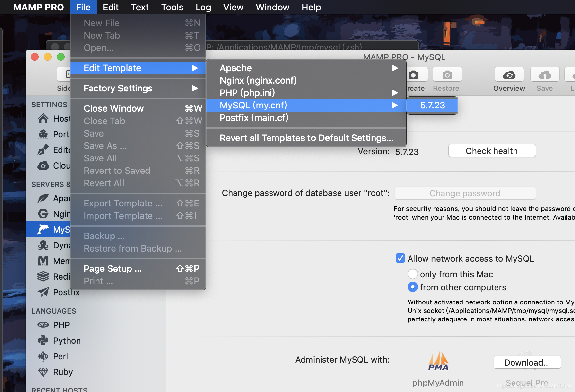Click the Download... button for Sequel Pro

(527, 362)
